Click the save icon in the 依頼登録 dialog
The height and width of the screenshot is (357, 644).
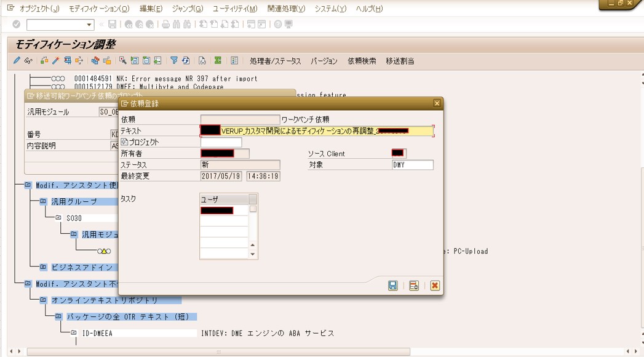point(392,286)
